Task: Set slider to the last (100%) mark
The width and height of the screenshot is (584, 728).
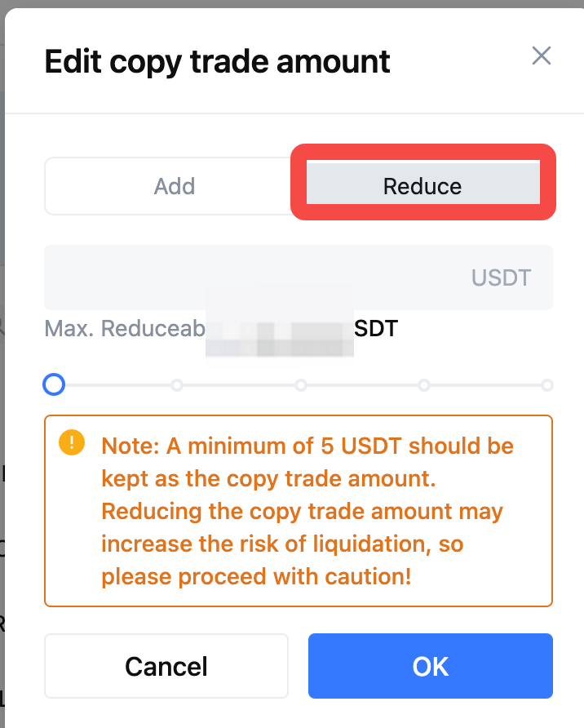Action: pyautogui.click(x=547, y=385)
